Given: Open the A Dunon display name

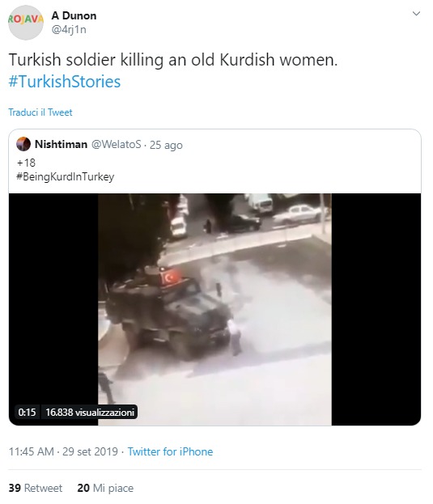Looking at the screenshot, I should (x=74, y=15).
